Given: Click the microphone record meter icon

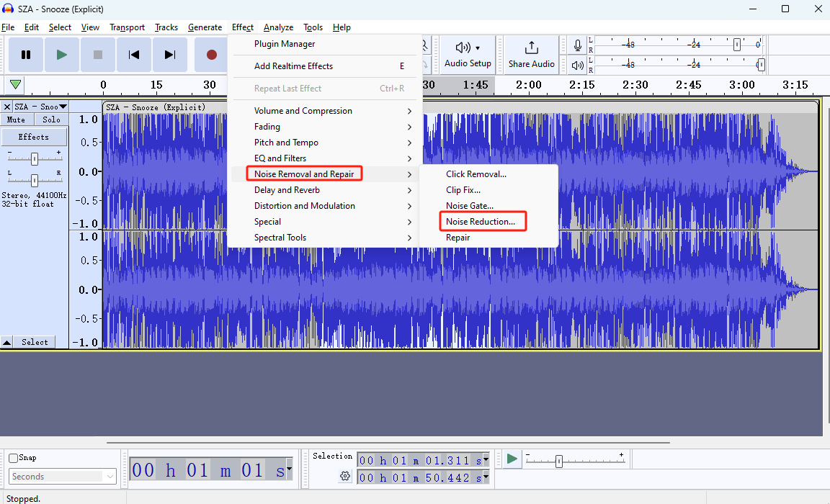Looking at the screenshot, I should coord(578,45).
